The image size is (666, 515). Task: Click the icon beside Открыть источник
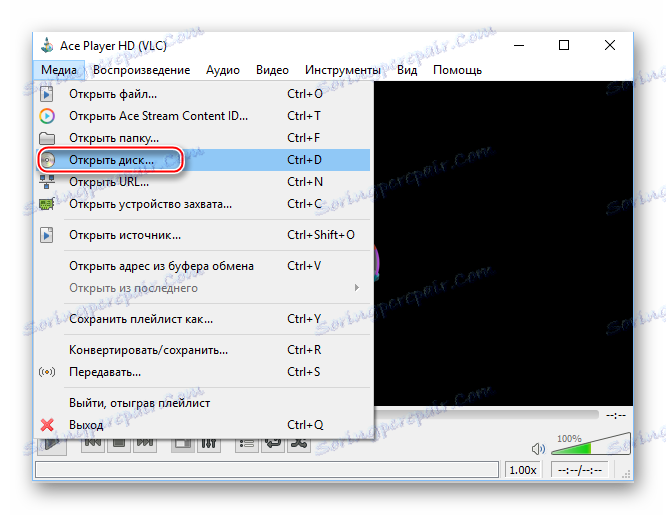pos(47,235)
